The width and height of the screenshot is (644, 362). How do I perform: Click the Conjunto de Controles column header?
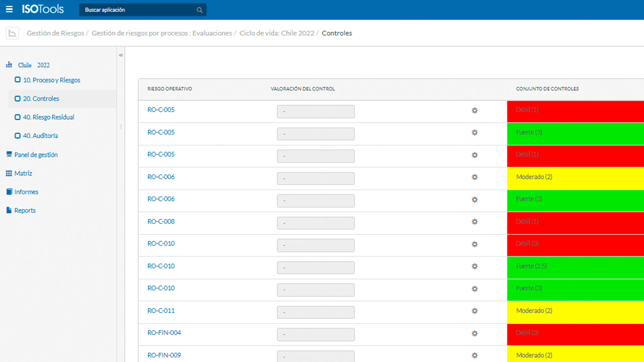[547, 89]
